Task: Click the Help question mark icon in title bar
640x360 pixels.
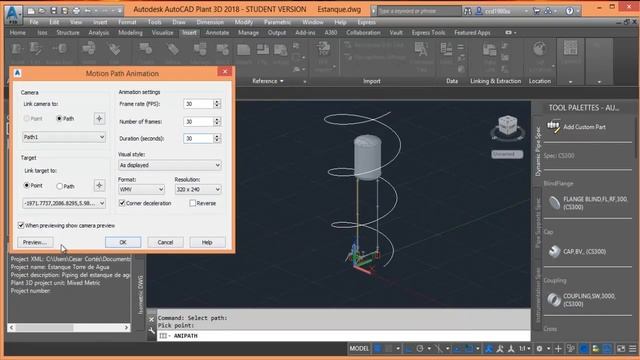Action: tap(570, 11)
